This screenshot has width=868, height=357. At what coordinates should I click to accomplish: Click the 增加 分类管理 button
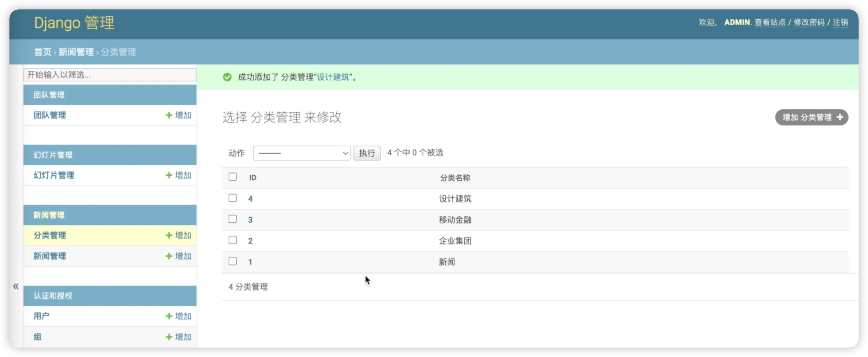tap(811, 117)
